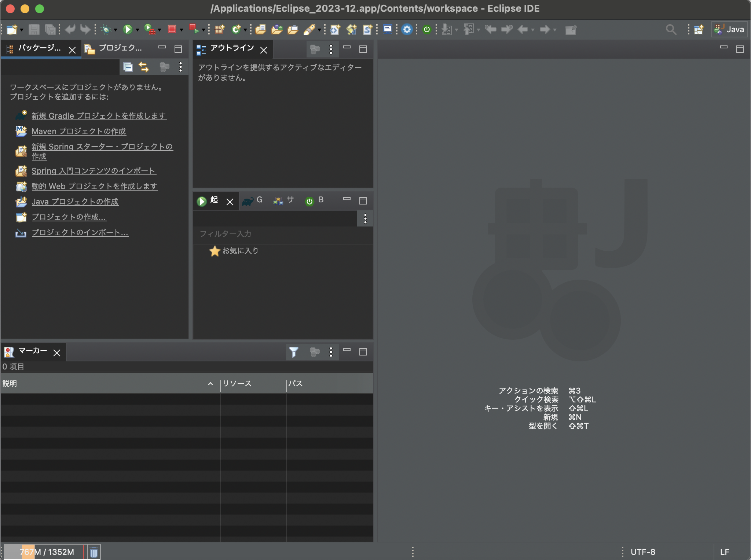The image size is (751, 560).
Task: Click the New Java Class icon
Action: pyautogui.click(x=236, y=29)
